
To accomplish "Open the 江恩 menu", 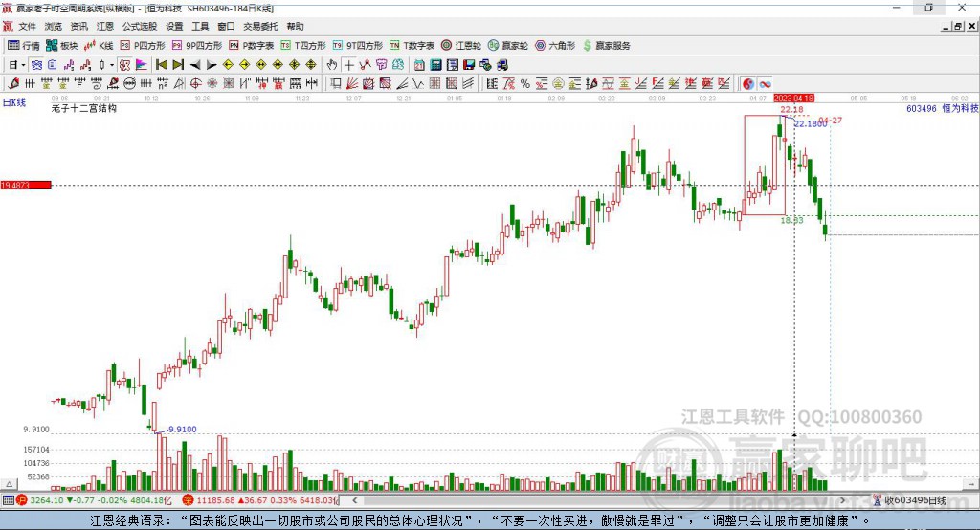I will [x=105, y=26].
